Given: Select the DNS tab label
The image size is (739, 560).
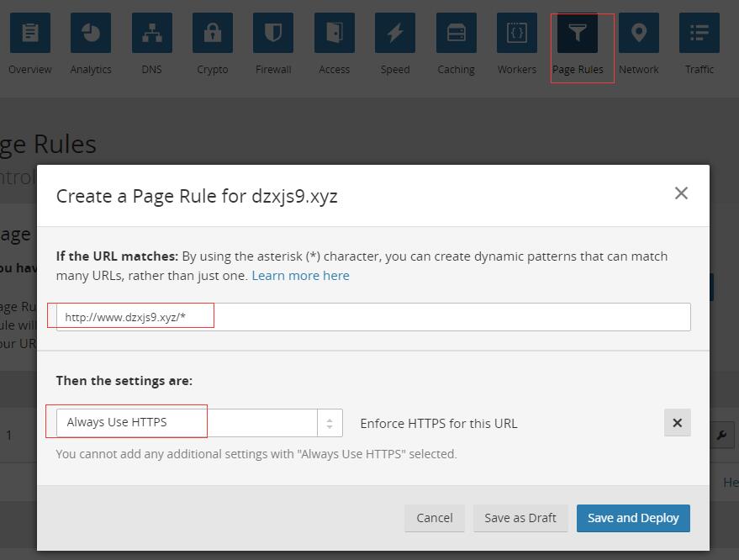Looking at the screenshot, I should click(152, 69).
